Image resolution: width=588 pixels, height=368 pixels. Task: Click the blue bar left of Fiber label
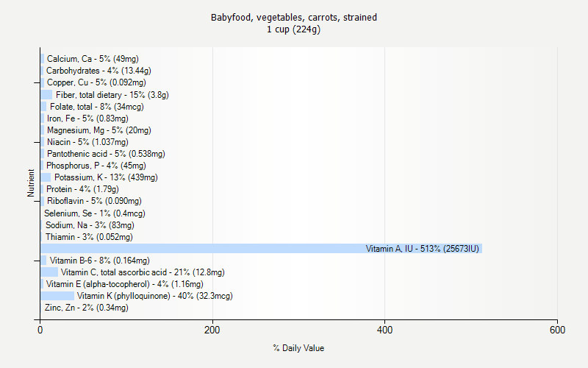pyautogui.click(x=46, y=95)
